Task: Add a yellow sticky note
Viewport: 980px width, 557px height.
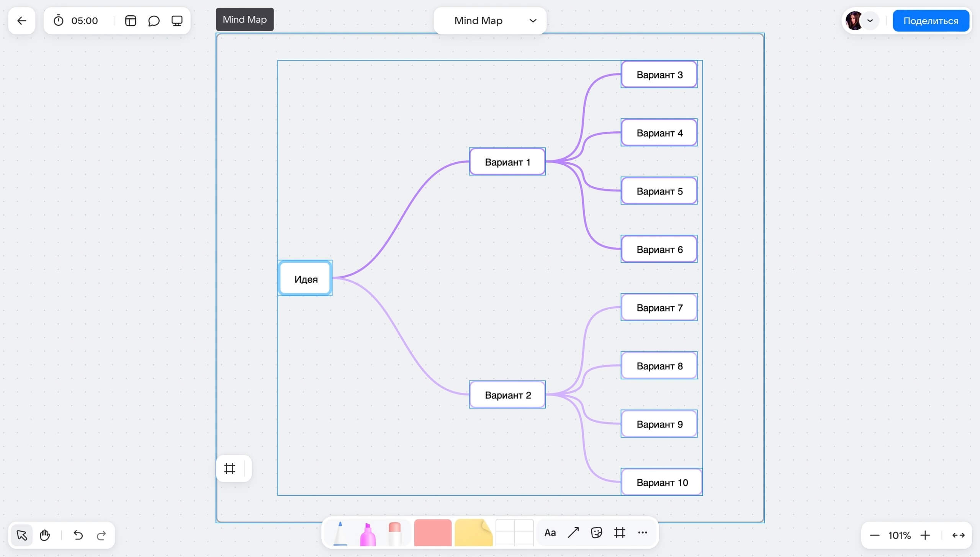Action: 474,533
